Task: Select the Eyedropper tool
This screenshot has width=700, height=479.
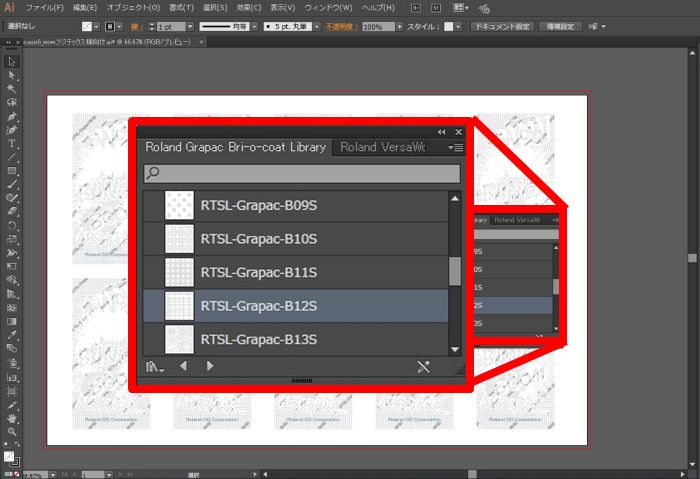Action: point(12,335)
